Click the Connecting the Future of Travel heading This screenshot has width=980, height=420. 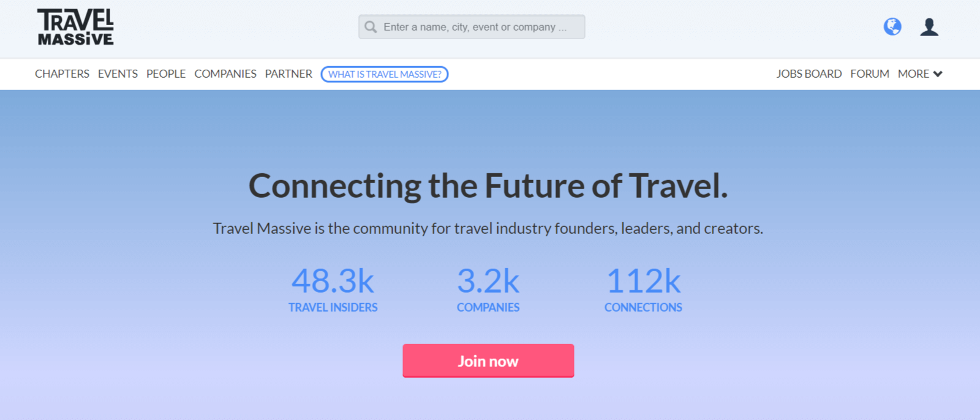pos(488,186)
